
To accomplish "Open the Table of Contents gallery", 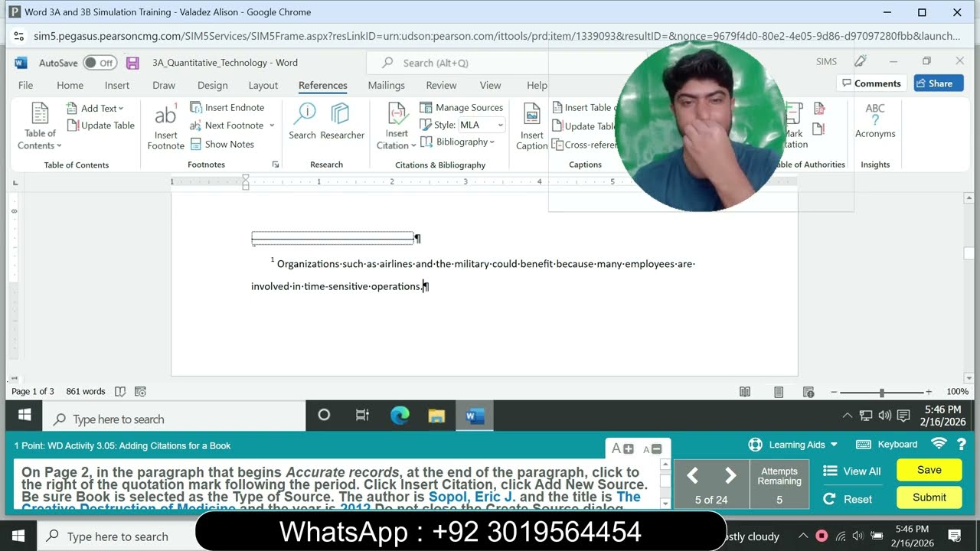I will (41, 126).
